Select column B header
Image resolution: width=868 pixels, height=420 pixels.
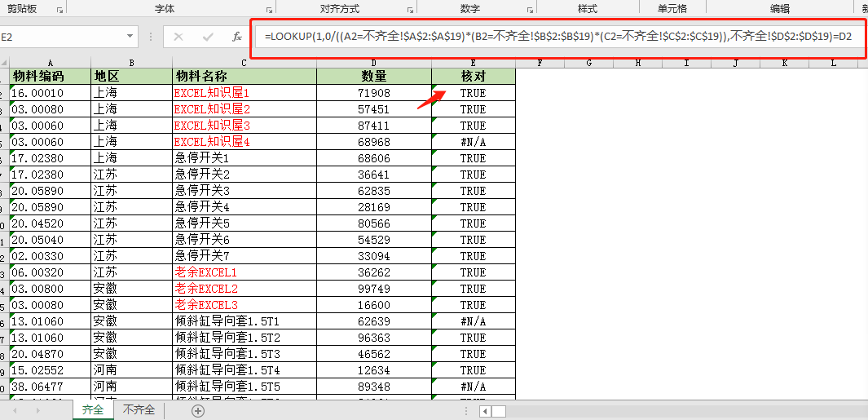pos(132,63)
